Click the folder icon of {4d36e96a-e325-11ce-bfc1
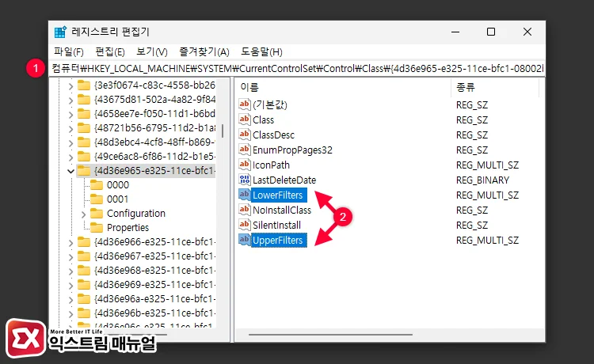 click(x=84, y=299)
